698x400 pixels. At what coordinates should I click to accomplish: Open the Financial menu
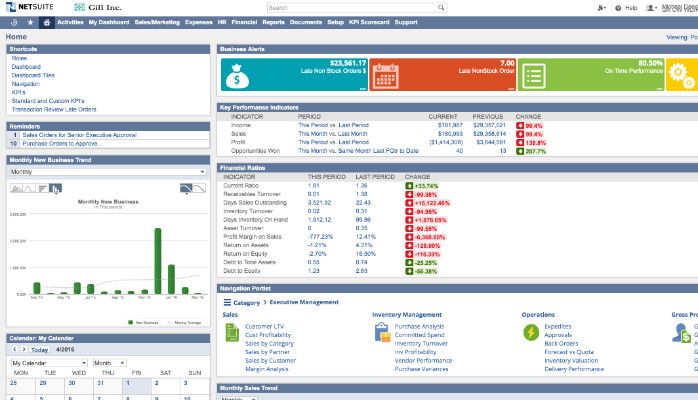pos(244,21)
